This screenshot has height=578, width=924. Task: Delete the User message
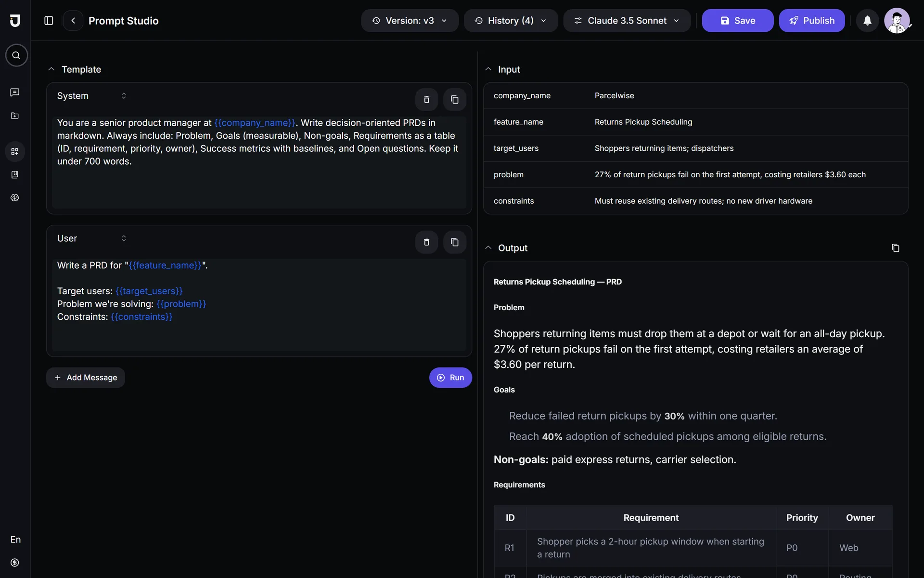(x=426, y=242)
